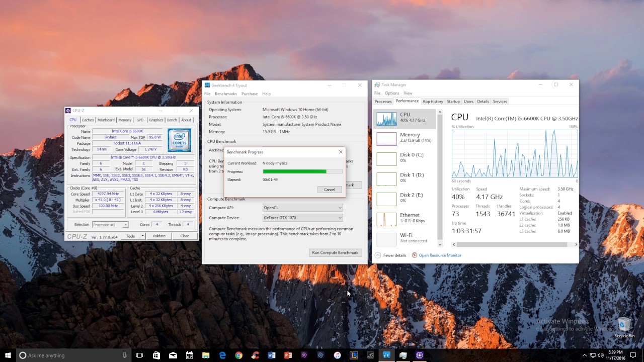
Task: Close the Benchmark Progress dialog
Action: point(341,152)
